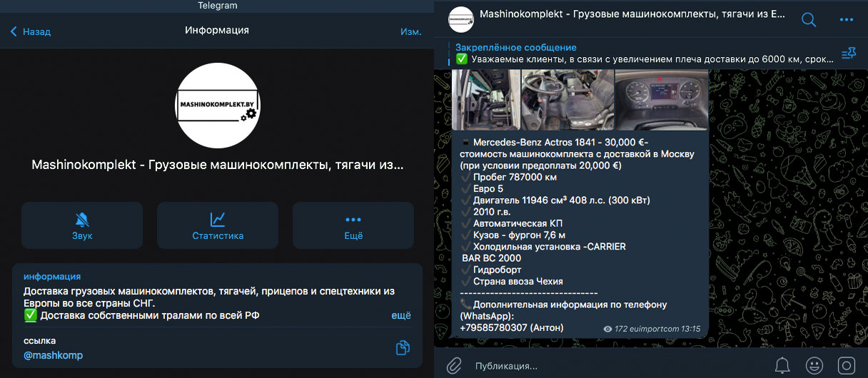Click the search magnifier icon in chat header
Image resolution: width=868 pixels, height=378 pixels.
pyautogui.click(x=809, y=19)
